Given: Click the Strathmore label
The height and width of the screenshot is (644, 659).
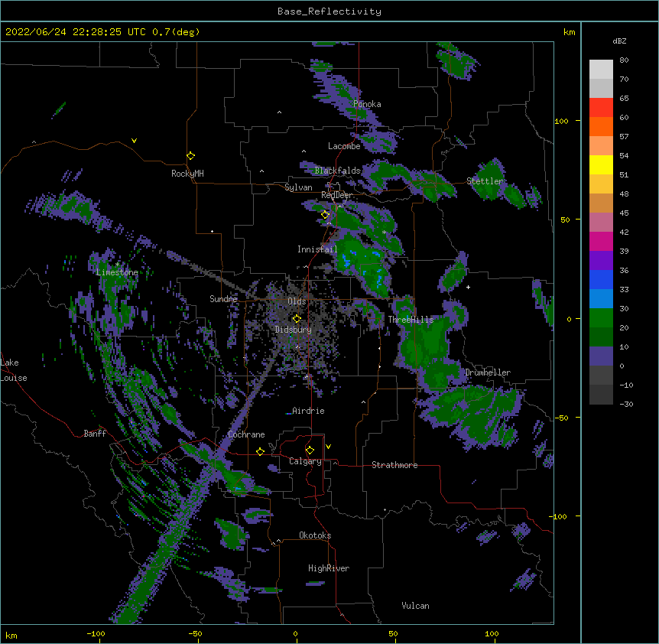Looking at the screenshot, I should coord(394,465).
